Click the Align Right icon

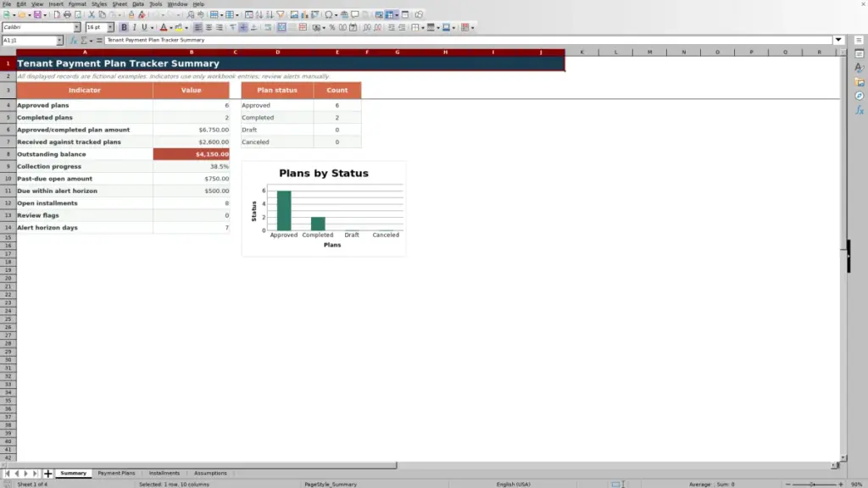220,27
